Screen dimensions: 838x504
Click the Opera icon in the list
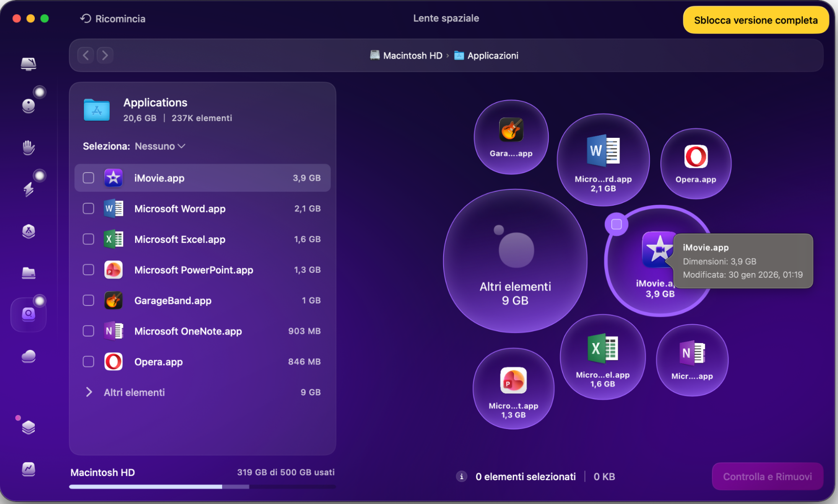point(113,362)
